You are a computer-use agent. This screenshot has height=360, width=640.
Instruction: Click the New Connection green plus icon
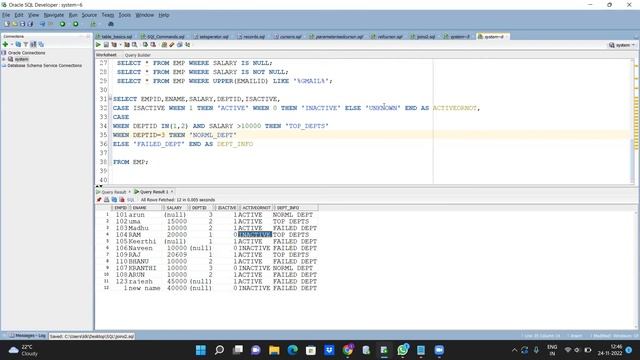[x=5, y=44]
